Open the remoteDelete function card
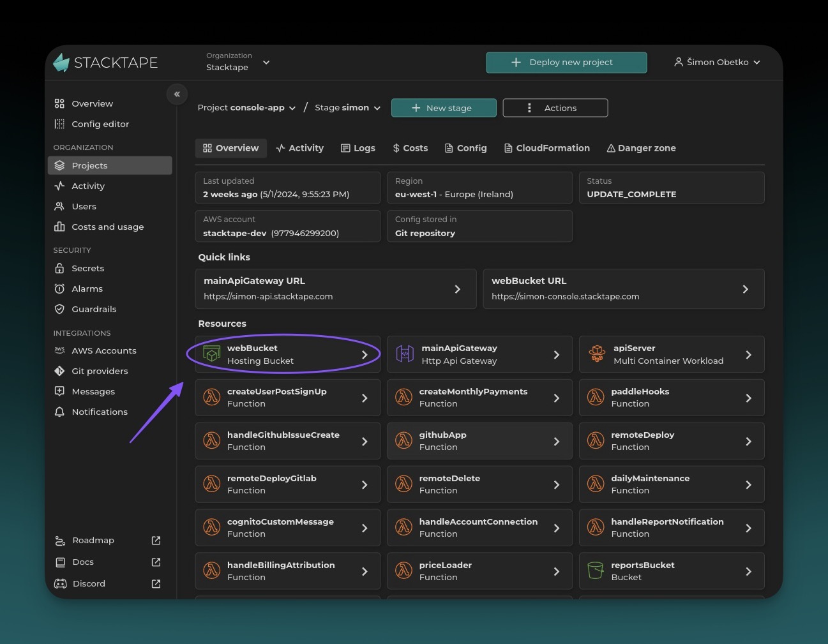Screen dimensions: 828x644 [479, 484]
